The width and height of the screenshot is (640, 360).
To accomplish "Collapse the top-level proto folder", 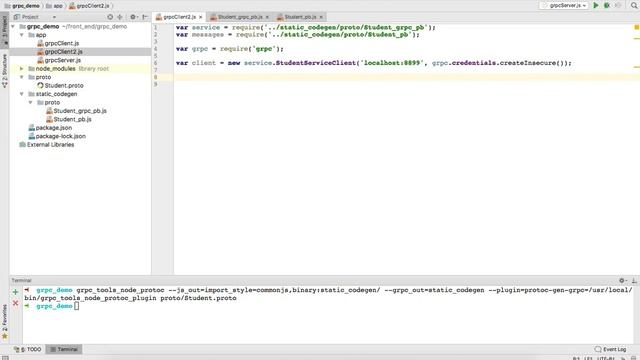I will click(x=22, y=77).
